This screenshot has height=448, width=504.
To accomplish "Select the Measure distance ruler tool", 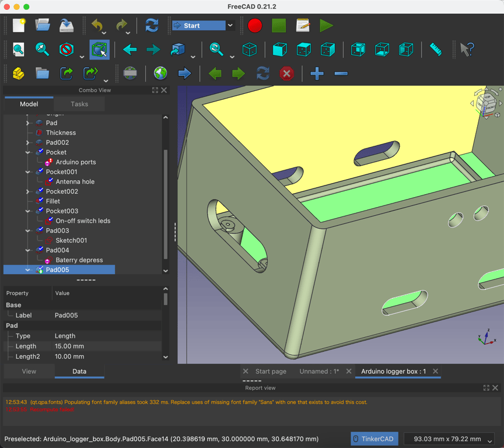I will click(x=435, y=50).
